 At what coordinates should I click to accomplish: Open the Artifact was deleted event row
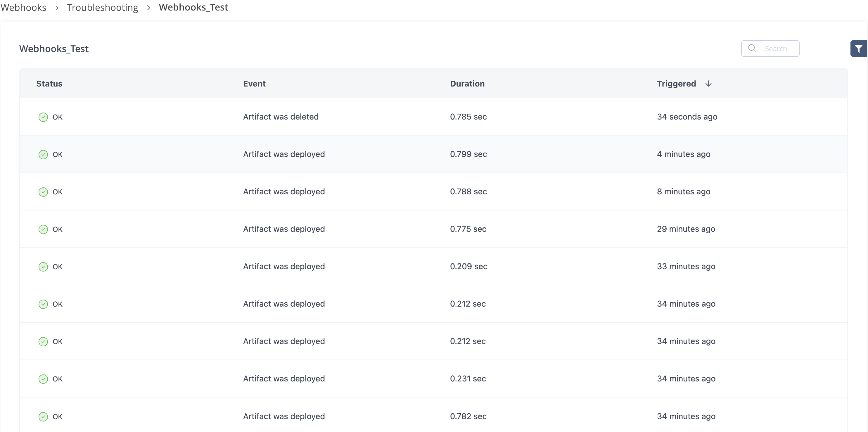[x=280, y=117]
